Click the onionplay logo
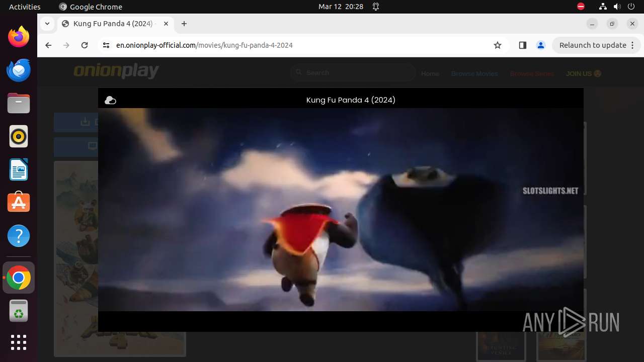Viewport: 644px width, 362px height. click(x=116, y=71)
